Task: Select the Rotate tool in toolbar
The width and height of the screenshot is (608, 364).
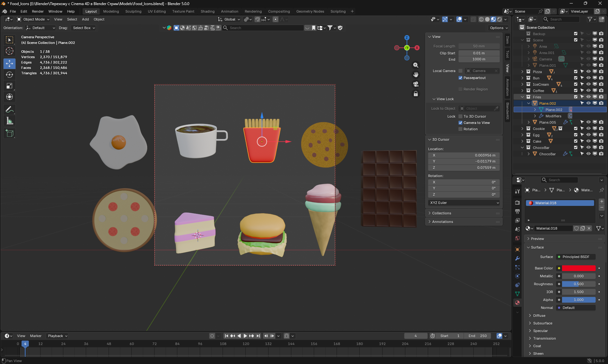Action: pos(9,75)
